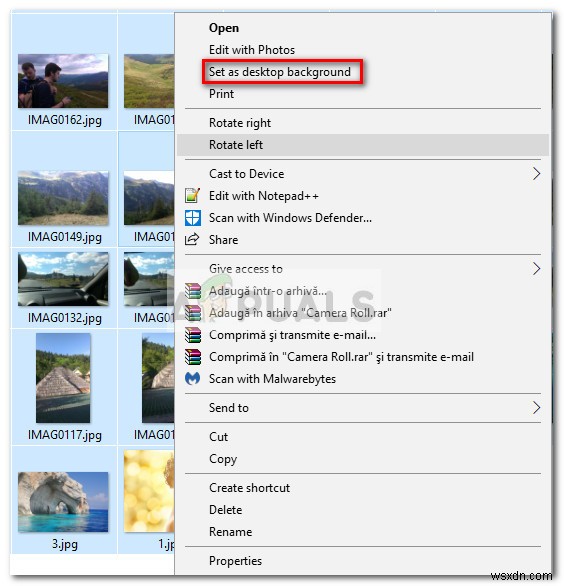The image size is (564, 586).
Task: Click WinRAR icon beside Comprimă şi transmite e-mail
Action: 193,335
